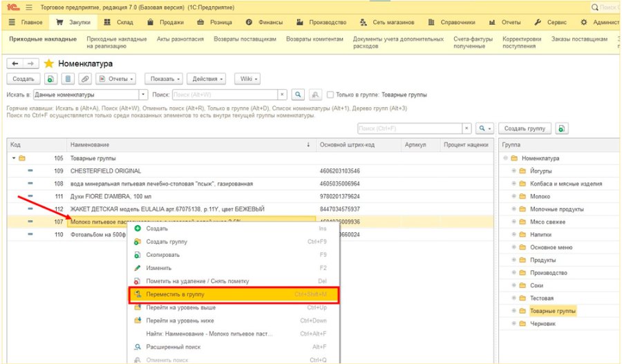Open the Wiki dropdown
The image size is (622, 364).
pos(247,79)
